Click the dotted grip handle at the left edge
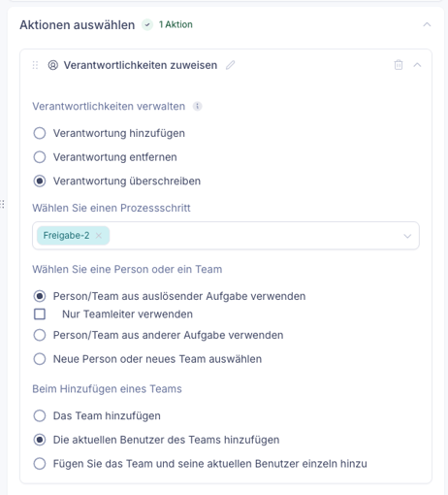The image size is (448, 495). click(x=2, y=204)
